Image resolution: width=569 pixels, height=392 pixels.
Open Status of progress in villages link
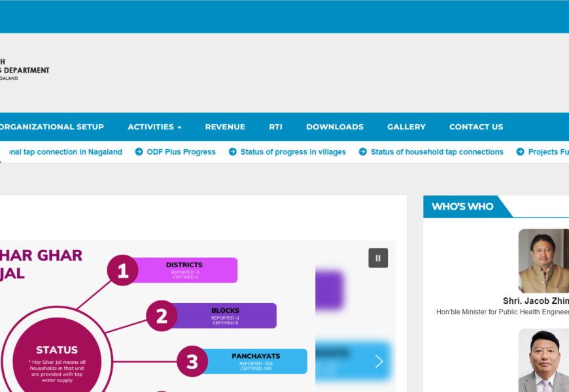click(x=293, y=152)
